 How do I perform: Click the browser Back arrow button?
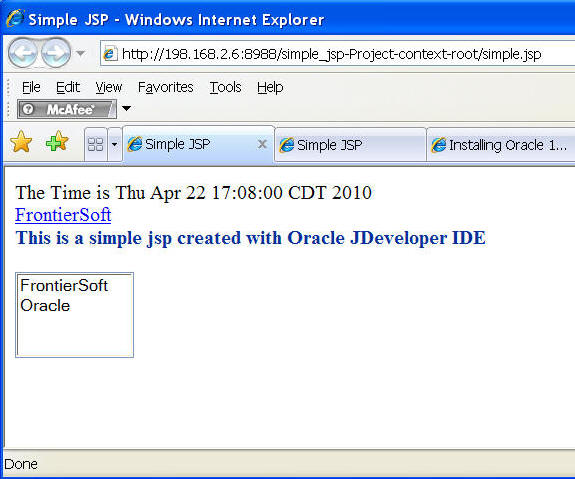(x=22, y=54)
